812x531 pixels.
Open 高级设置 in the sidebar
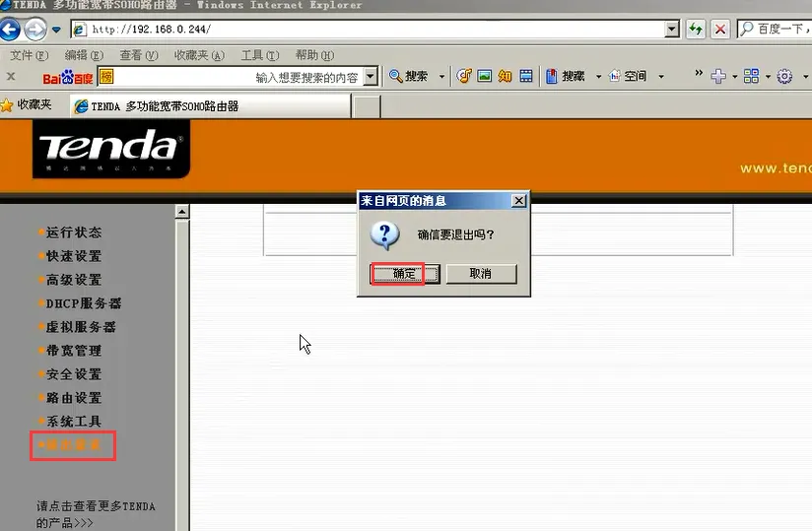(x=74, y=280)
